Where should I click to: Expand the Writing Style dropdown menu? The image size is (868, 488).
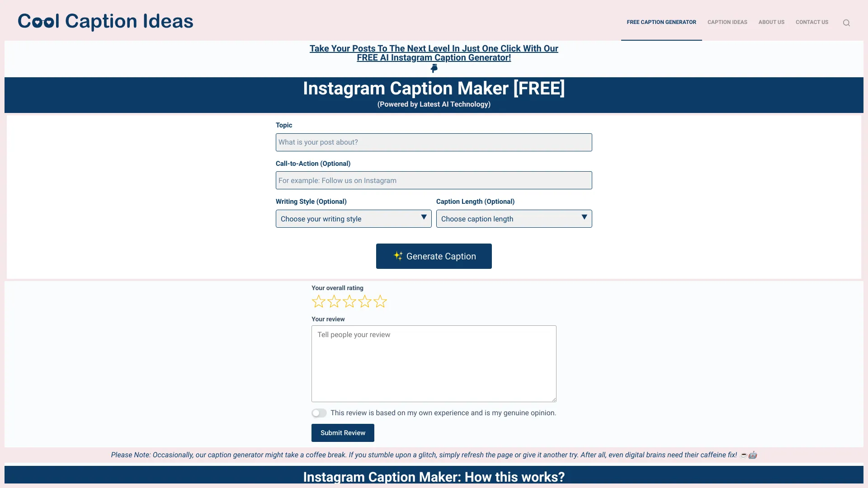354,219
